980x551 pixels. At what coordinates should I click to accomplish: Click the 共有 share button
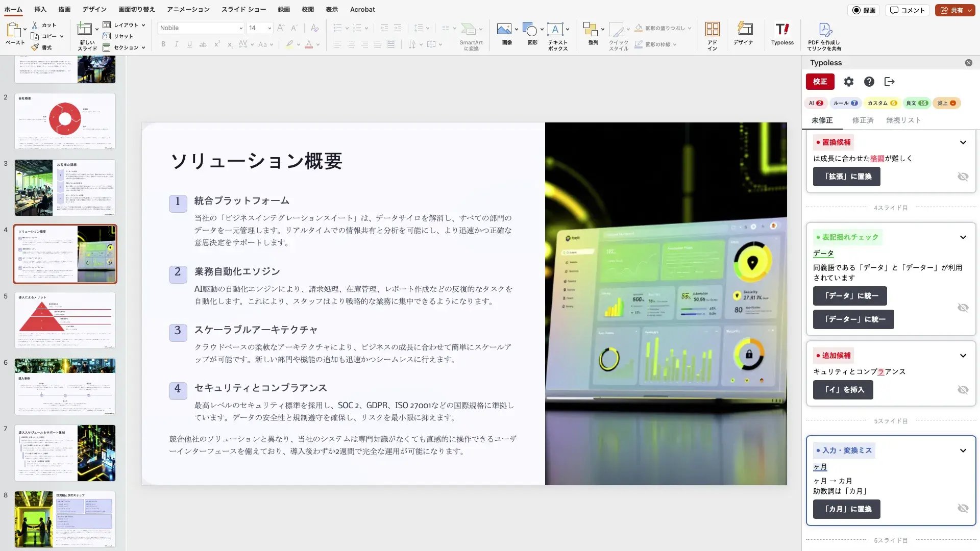[x=955, y=10]
